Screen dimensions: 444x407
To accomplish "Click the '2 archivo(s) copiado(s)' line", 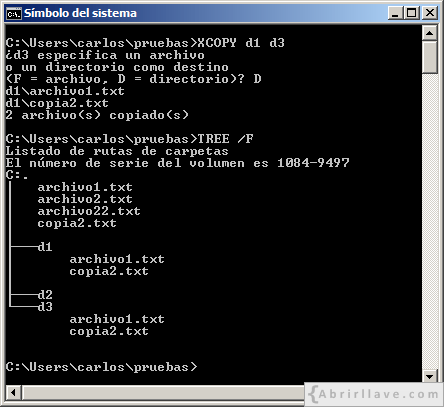I will [x=97, y=115].
